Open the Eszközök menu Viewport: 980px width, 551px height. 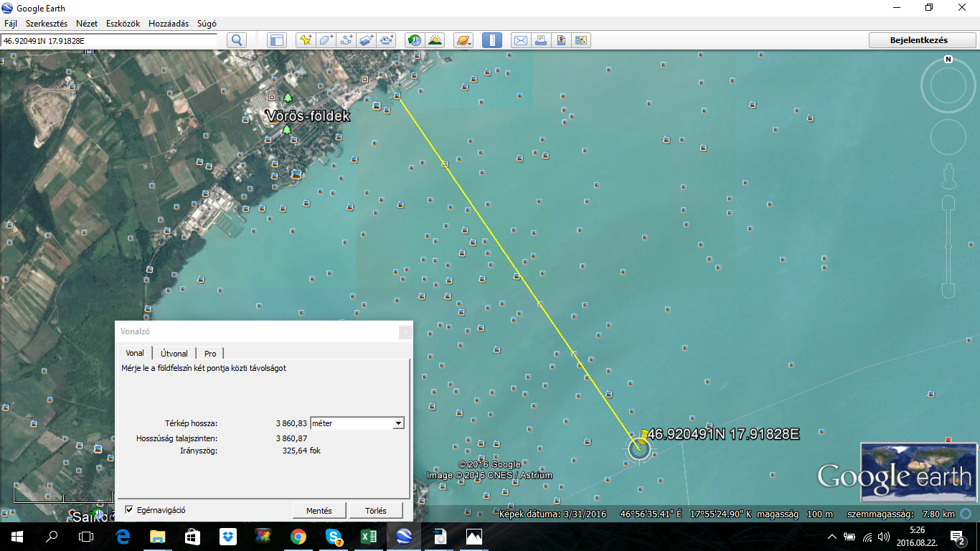tap(123, 24)
